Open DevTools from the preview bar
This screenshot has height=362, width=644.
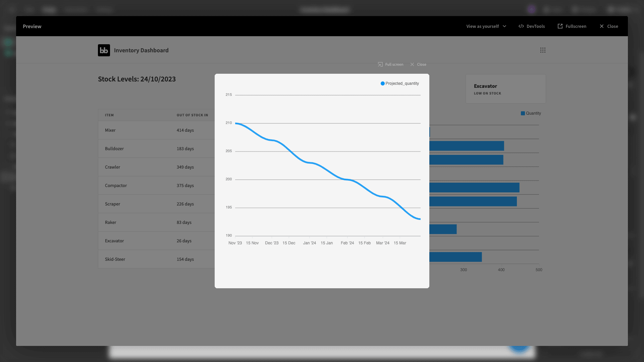(532, 26)
